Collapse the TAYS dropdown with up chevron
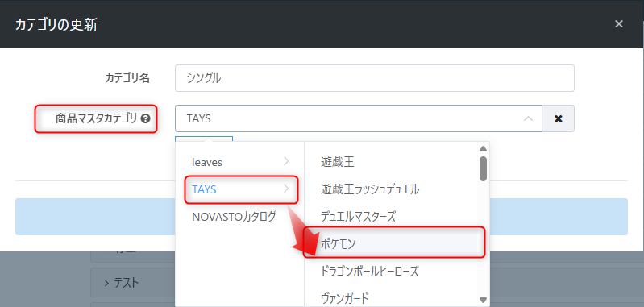The width and height of the screenshot is (644, 307). tap(528, 118)
